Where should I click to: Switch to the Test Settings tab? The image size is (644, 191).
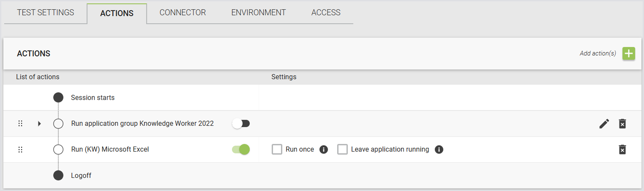(x=46, y=13)
